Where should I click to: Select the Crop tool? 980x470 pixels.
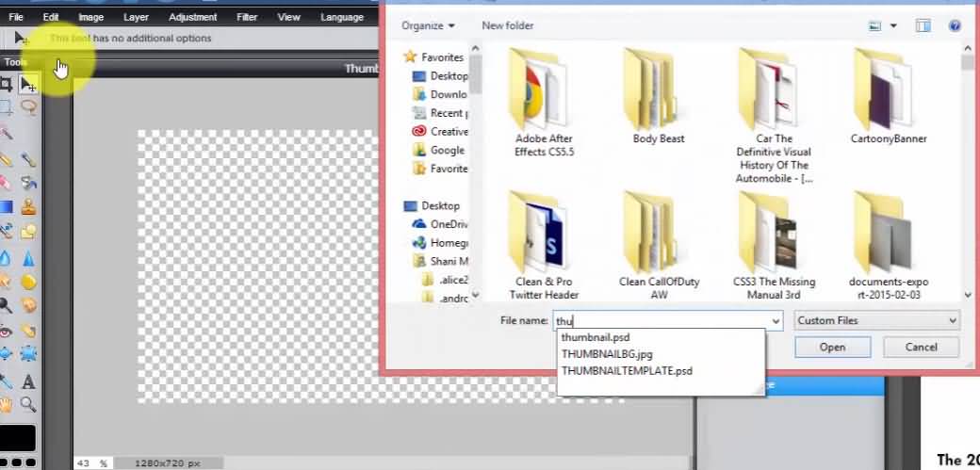6,84
